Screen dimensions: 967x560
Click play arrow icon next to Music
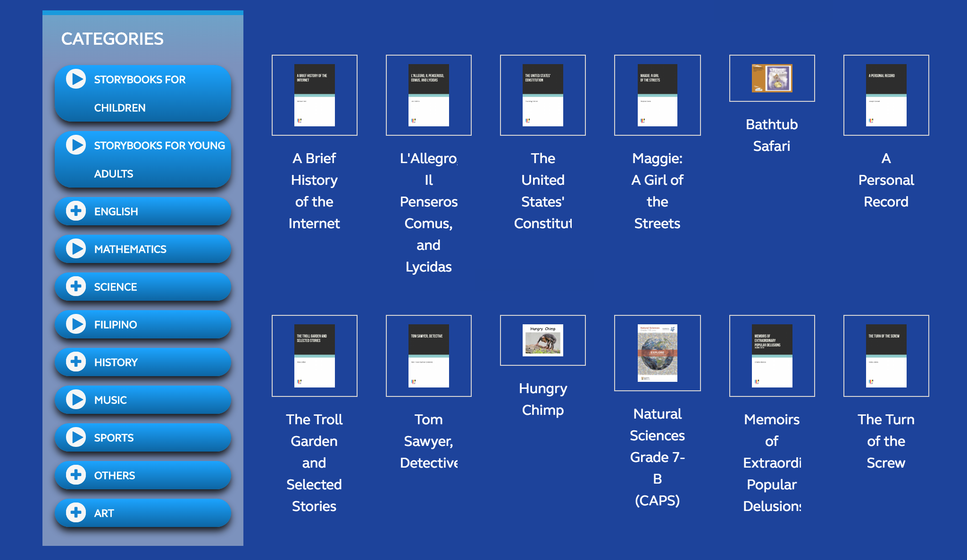point(76,399)
